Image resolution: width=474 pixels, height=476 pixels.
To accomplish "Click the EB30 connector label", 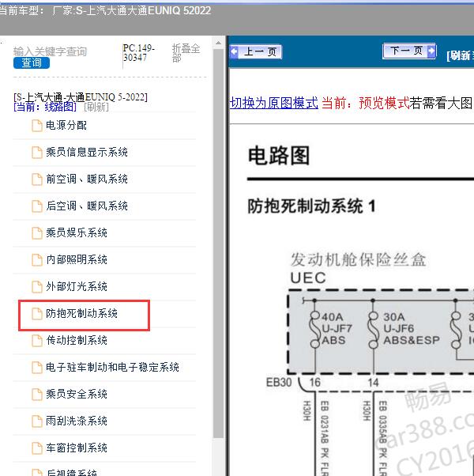I will (x=279, y=383).
